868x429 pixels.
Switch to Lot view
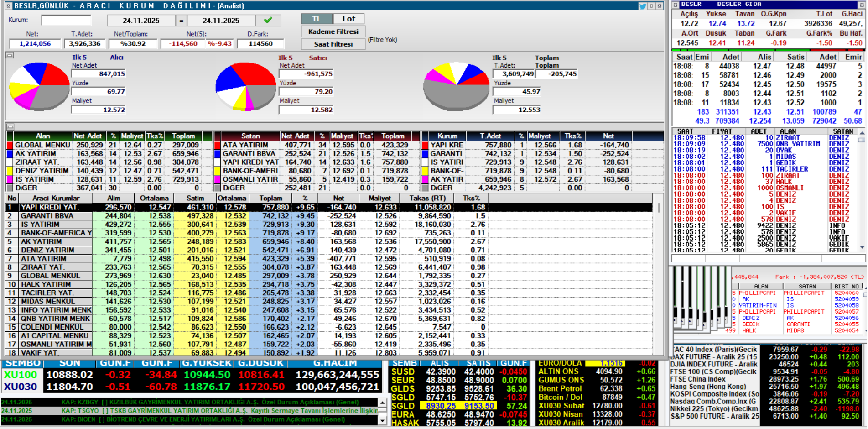348,19
